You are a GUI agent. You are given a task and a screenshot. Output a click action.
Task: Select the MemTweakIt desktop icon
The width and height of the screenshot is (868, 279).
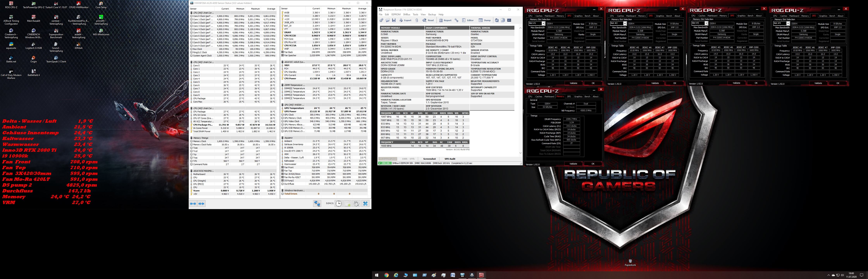tap(34, 19)
